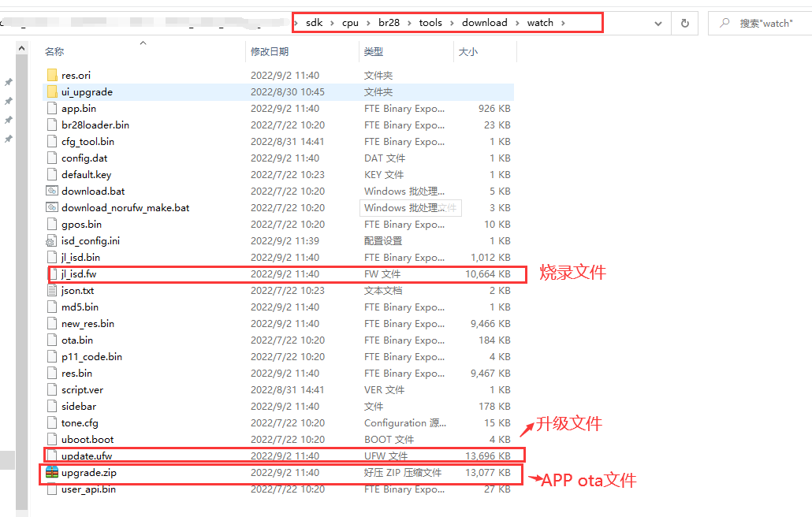
Task: Click the br28loader.bin file icon
Action: (x=52, y=125)
